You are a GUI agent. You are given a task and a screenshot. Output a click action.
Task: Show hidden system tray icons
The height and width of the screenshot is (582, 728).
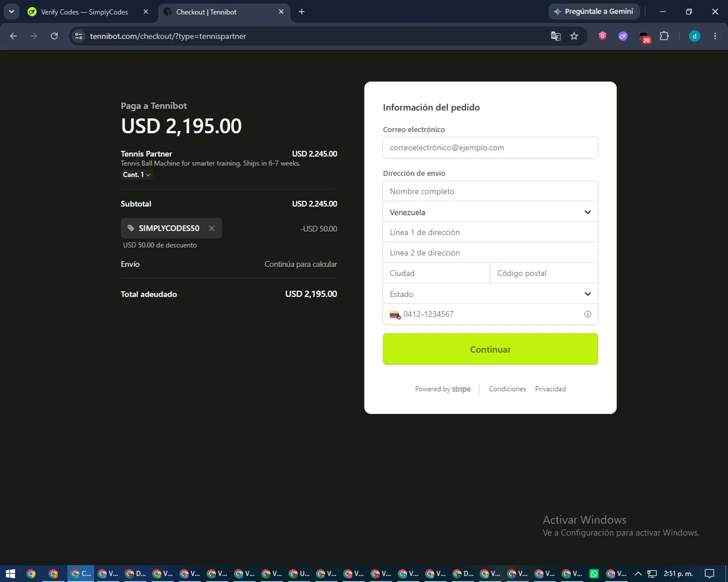(638, 574)
